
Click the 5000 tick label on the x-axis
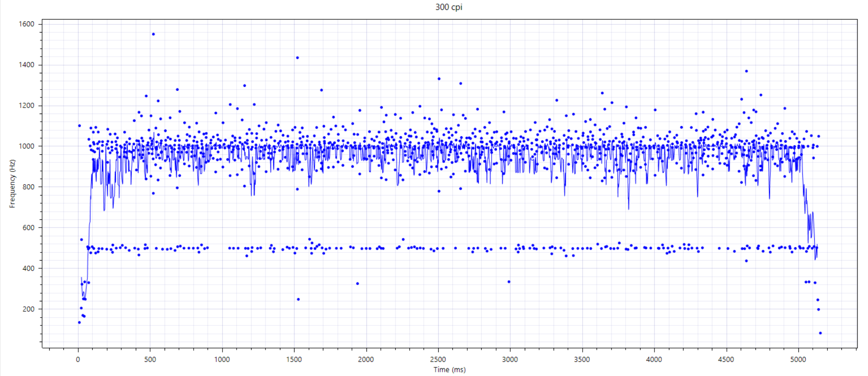(798, 359)
